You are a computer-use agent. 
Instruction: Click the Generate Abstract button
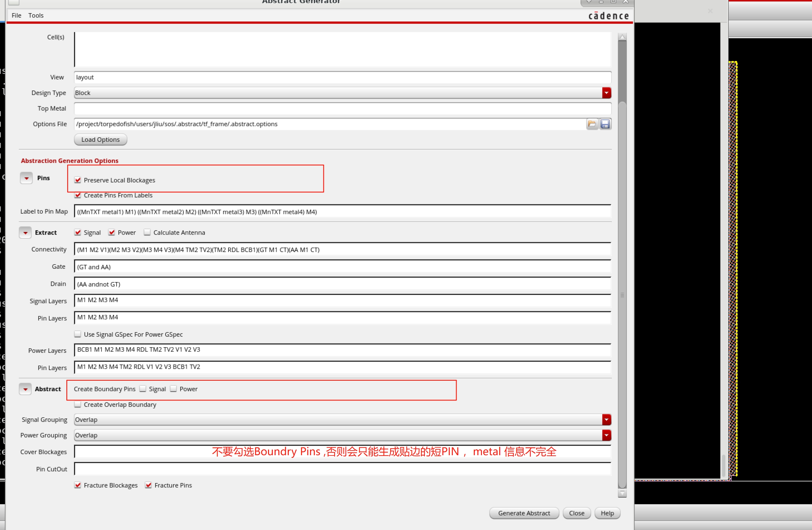point(524,513)
